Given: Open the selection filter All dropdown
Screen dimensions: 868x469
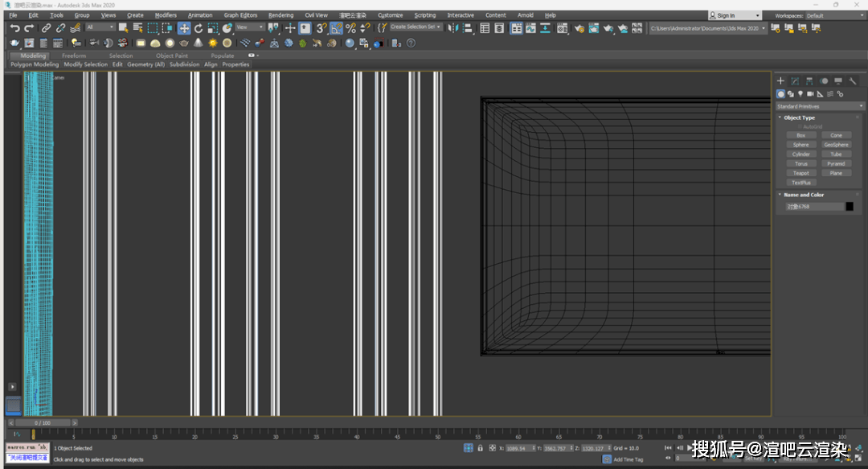Looking at the screenshot, I should [100, 27].
